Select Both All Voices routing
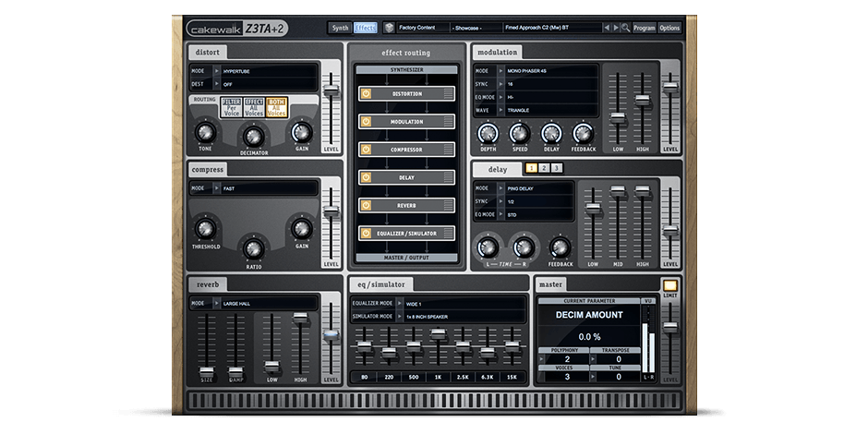 point(276,107)
